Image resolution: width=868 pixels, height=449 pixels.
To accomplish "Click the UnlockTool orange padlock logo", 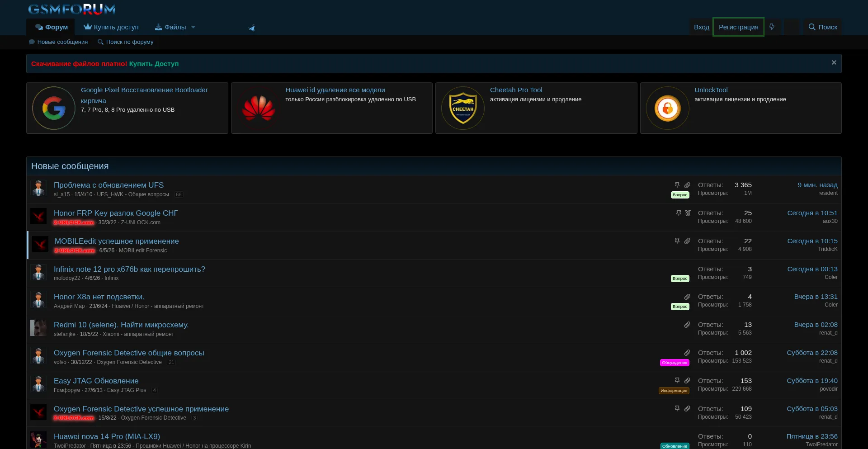I will [x=668, y=108].
